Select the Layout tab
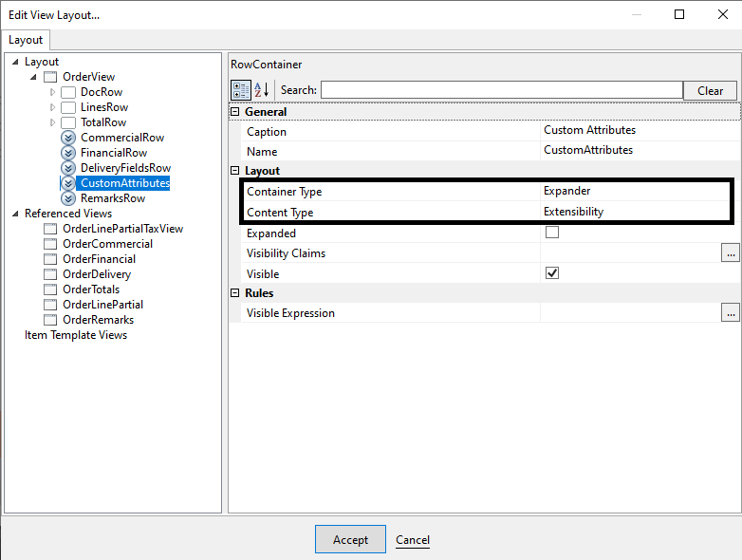742x560 pixels. tap(26, 40)
